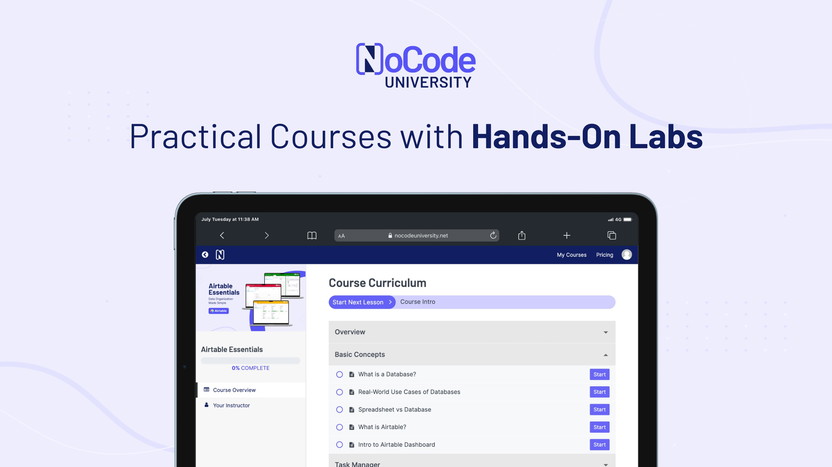The height and width of the screenshot is (467, 832).
Task: Open My Courses in the navbar
Action: click(571, 255)
